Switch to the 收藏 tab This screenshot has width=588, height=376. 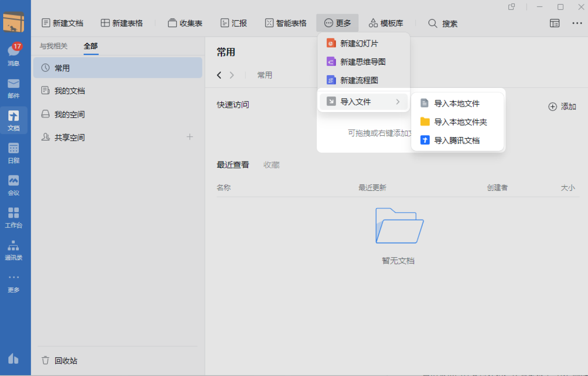point(271,165)
